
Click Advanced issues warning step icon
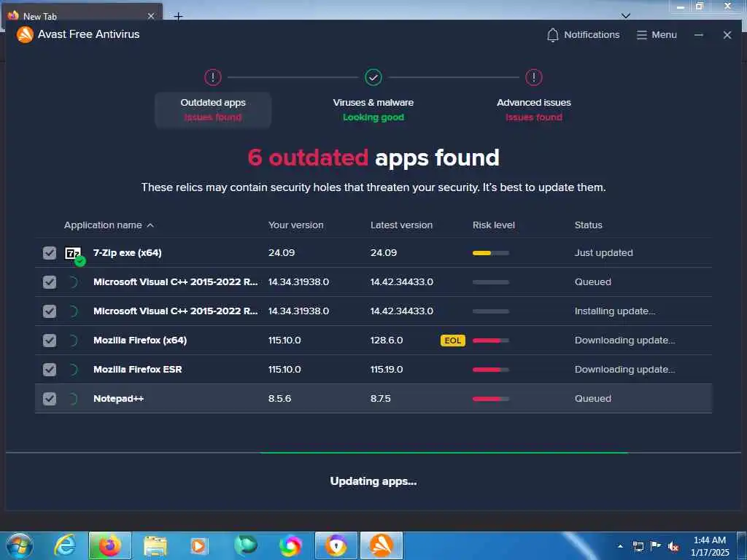pyautogui.click(x=534, y=77)
